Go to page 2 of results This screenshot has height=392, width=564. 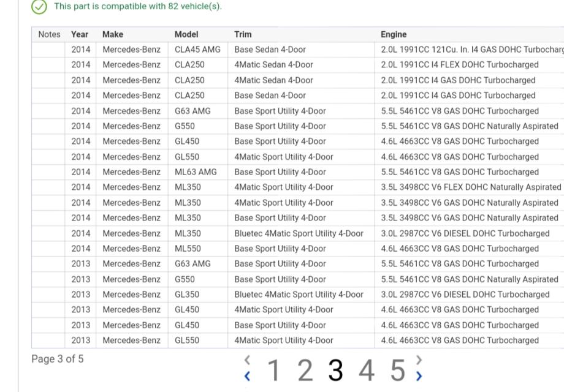(x=305, y=370)
